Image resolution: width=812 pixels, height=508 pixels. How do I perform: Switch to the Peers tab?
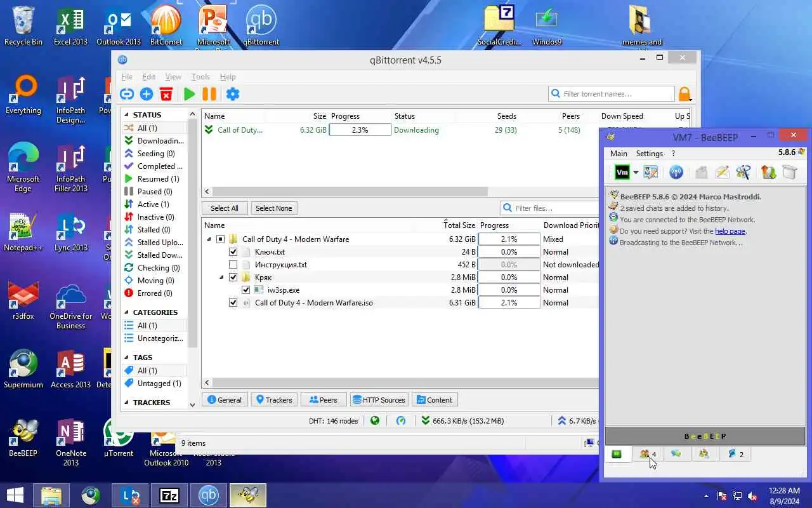click(x=324, y=400)
